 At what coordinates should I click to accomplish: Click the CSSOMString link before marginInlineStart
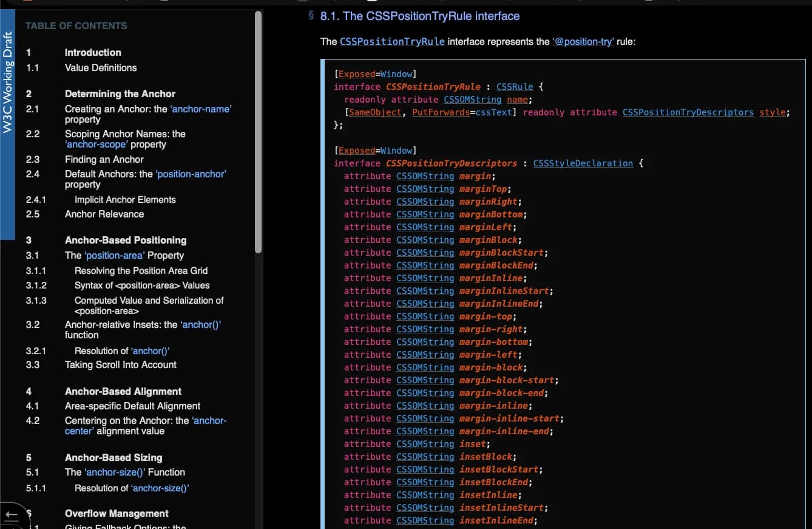click(425, 291)
